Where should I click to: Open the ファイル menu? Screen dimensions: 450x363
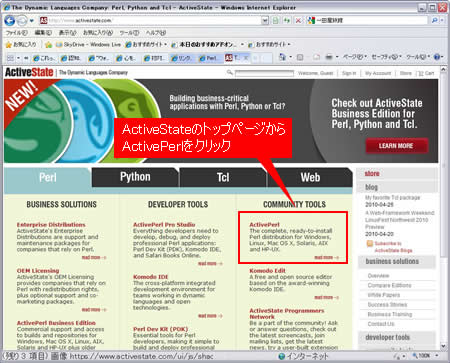coord(17,33)
